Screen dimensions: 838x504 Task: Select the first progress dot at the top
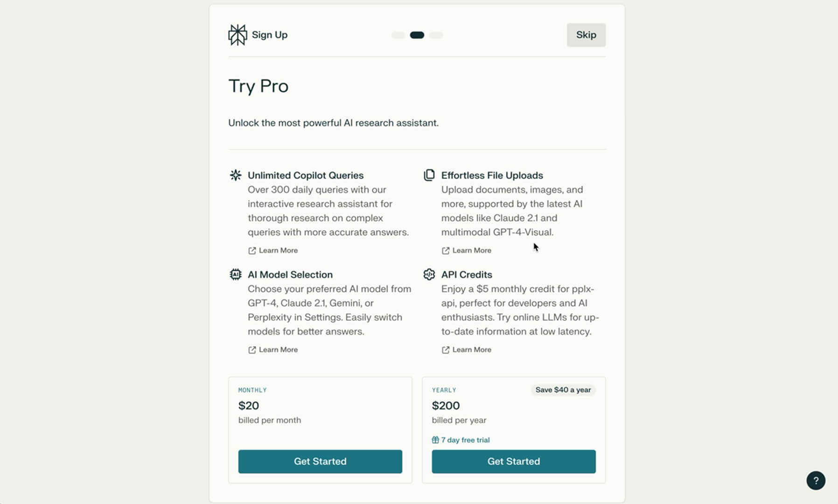point(398,35)
